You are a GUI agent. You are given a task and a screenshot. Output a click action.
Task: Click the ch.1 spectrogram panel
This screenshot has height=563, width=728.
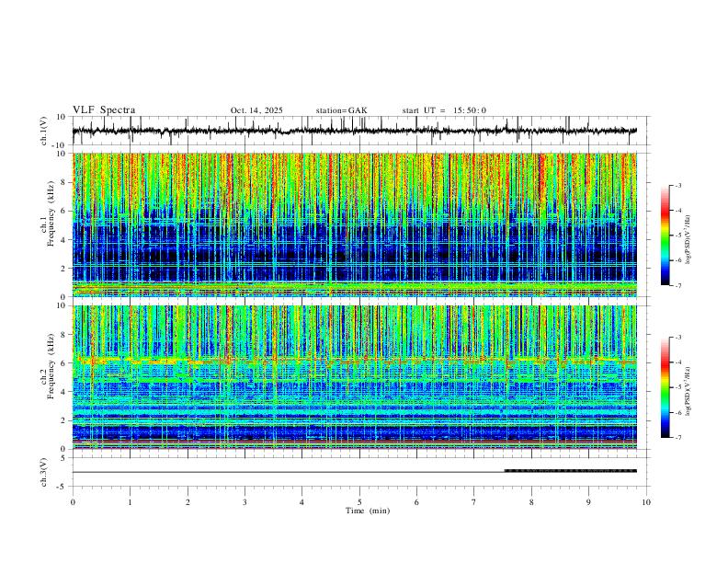pyautogui.click(x=354, y=224)
